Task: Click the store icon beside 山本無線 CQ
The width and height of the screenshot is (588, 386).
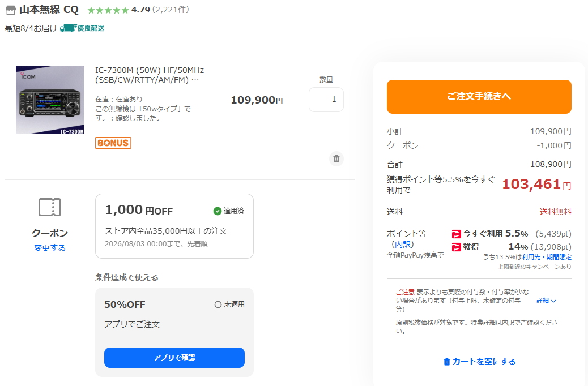Action: tap(11, 10)
